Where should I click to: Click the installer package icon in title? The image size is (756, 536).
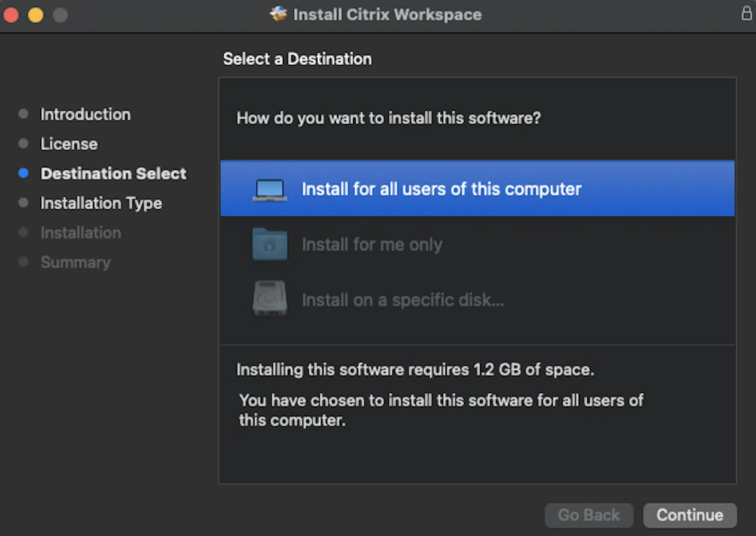click(x=278, y=13)
